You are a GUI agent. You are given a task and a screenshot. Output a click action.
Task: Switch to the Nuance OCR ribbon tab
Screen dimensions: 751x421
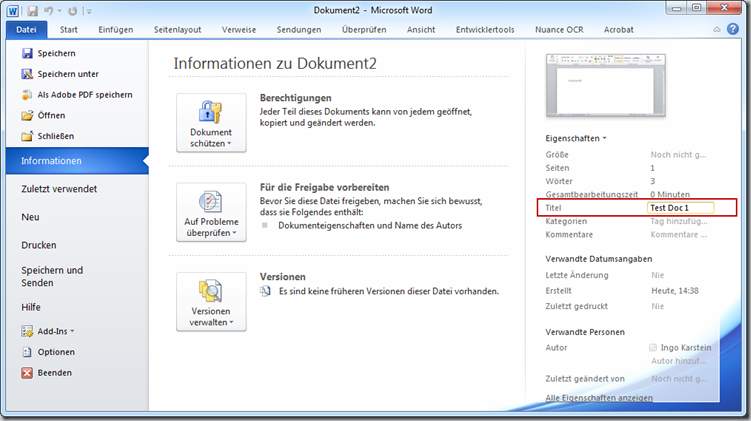559,30
